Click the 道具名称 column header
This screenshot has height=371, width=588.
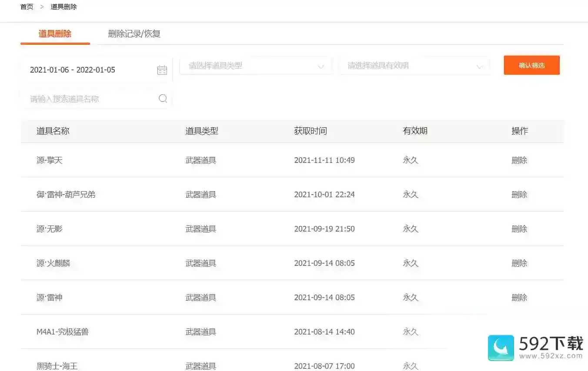tap(53, 131)
